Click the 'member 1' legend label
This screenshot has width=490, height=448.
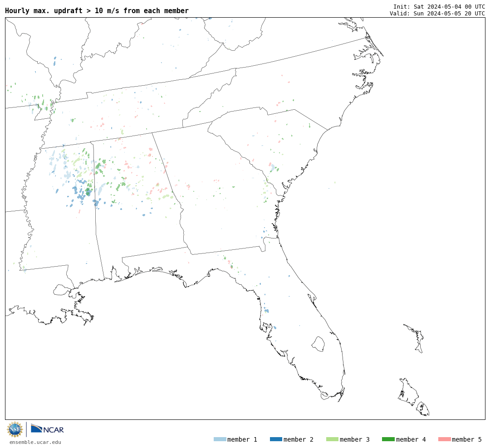242,439
